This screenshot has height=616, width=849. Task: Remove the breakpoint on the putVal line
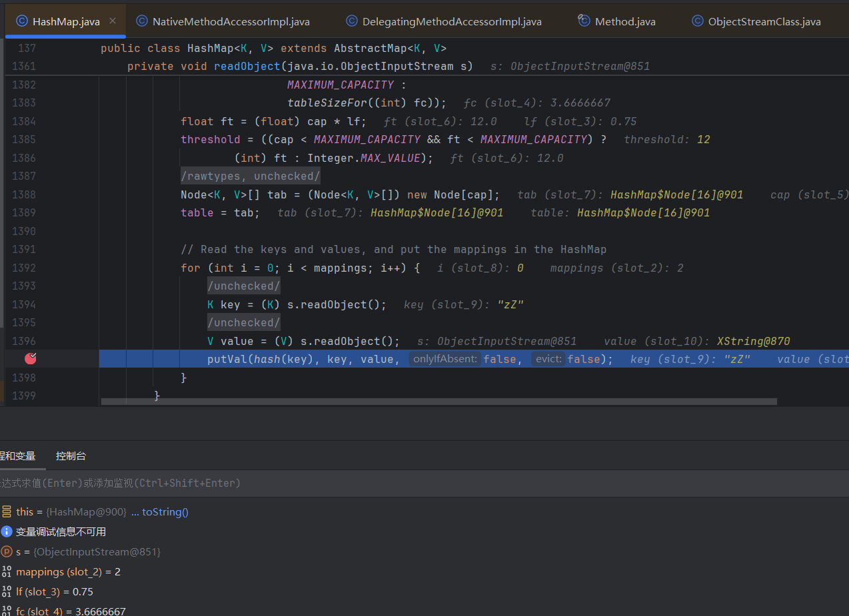point(30,358)
